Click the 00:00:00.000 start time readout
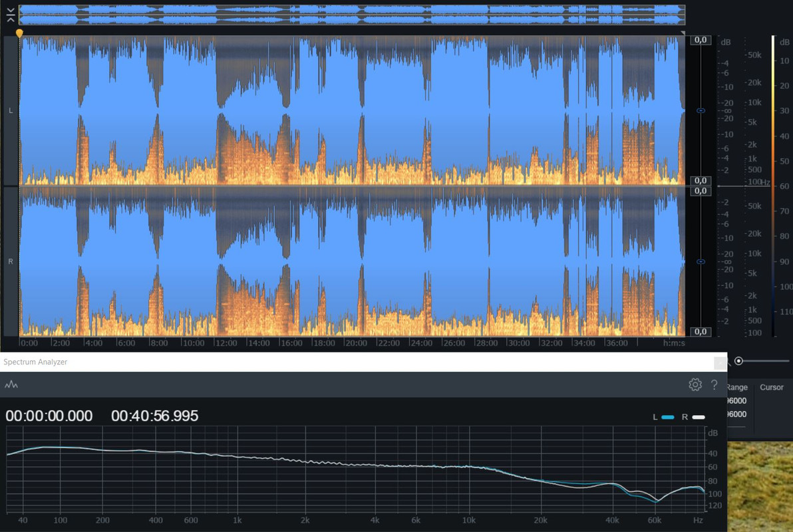 tap(49, 416)
